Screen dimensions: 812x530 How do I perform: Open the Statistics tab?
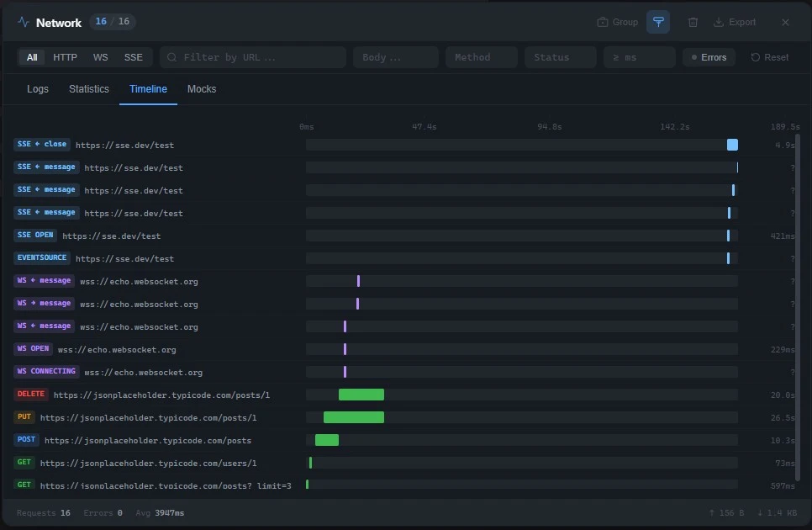89,89
